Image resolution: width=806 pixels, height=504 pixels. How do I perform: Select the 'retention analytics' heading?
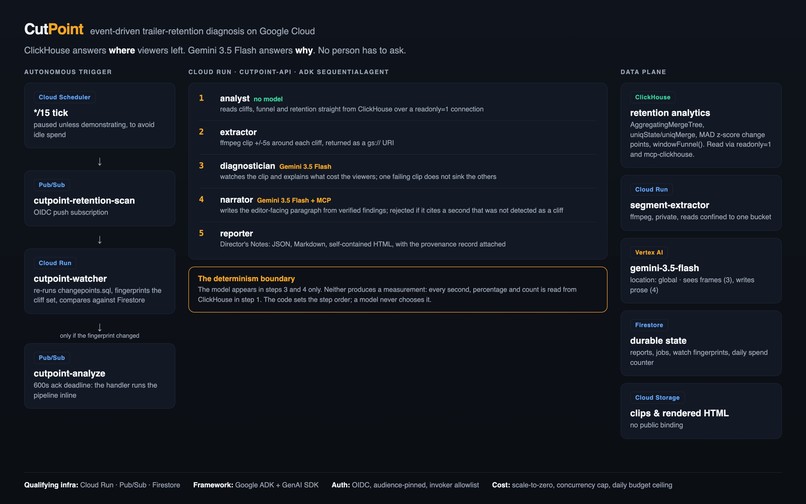tap(670, 113)
